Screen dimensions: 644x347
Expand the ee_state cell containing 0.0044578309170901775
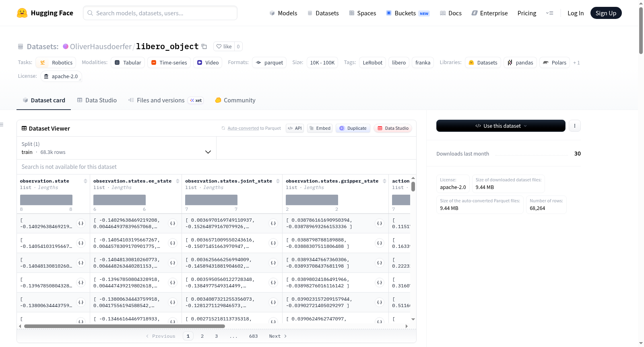click(x=173, y=243)
